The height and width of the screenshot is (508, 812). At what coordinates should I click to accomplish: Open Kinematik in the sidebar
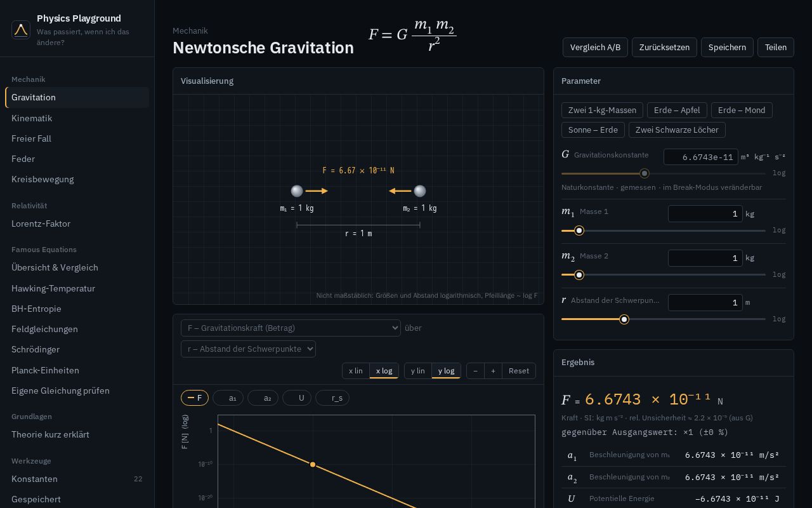click(x=77, y=118)
